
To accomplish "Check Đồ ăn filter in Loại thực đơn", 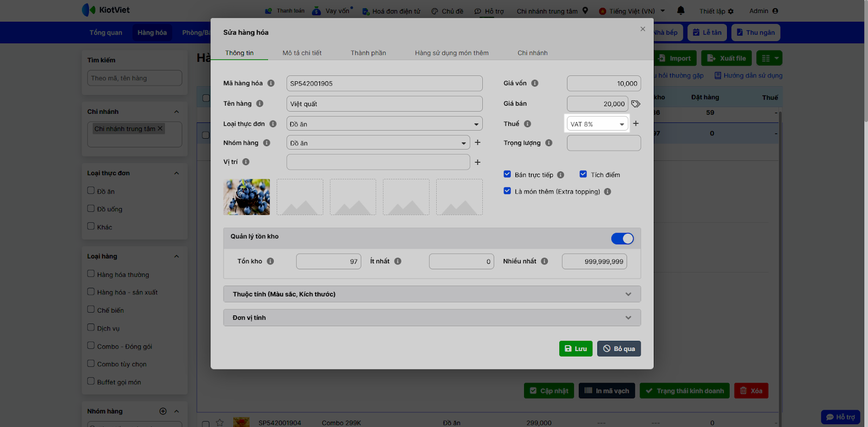I will coord(91,191).
